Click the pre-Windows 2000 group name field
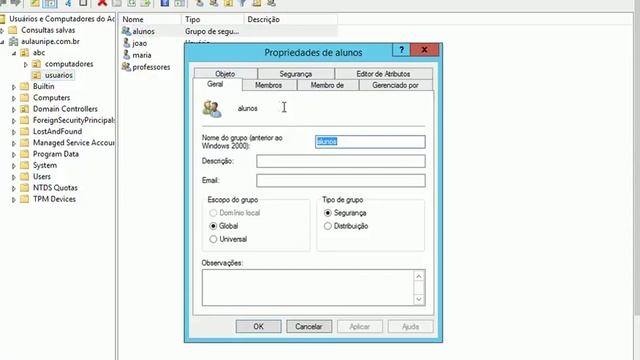 tap(370, 142)
